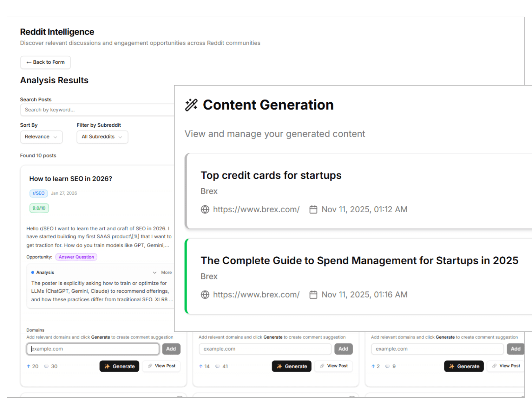Click the Back to Form button
Viewport: 532px width, 404px height.
pyautogui.click(x=45, y=62)
